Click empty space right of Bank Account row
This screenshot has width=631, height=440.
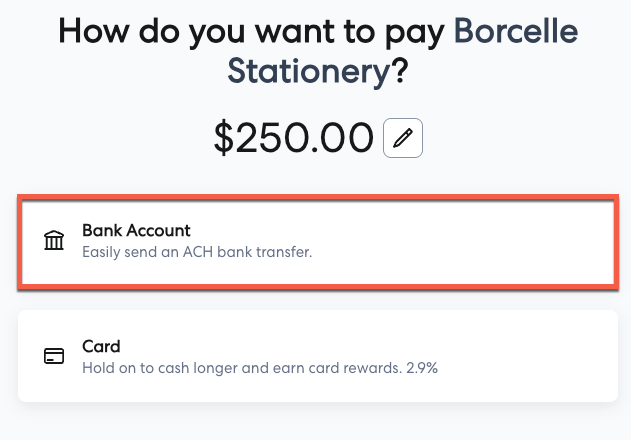pos(500,241)
